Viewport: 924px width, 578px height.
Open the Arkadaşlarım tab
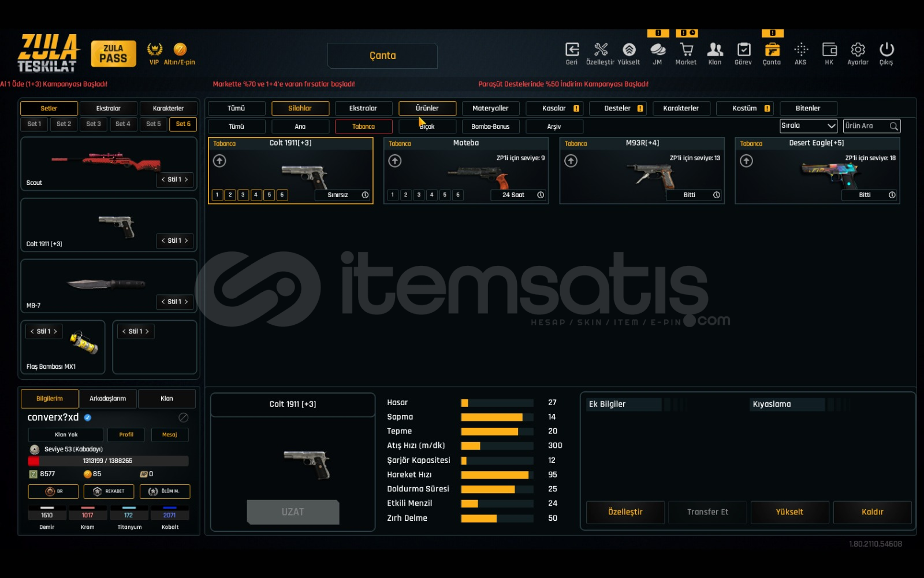click(x=108, y=399)
